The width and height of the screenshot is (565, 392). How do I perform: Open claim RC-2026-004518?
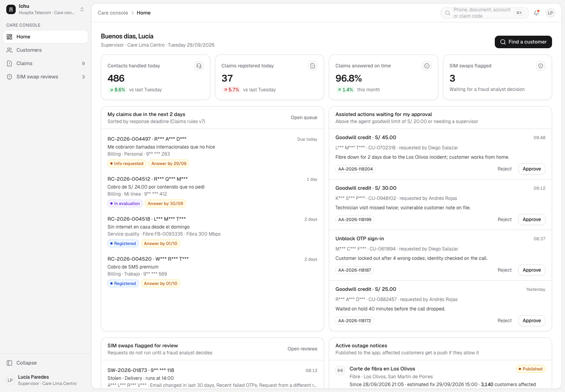pyautogui.click(x=212, y=231)
